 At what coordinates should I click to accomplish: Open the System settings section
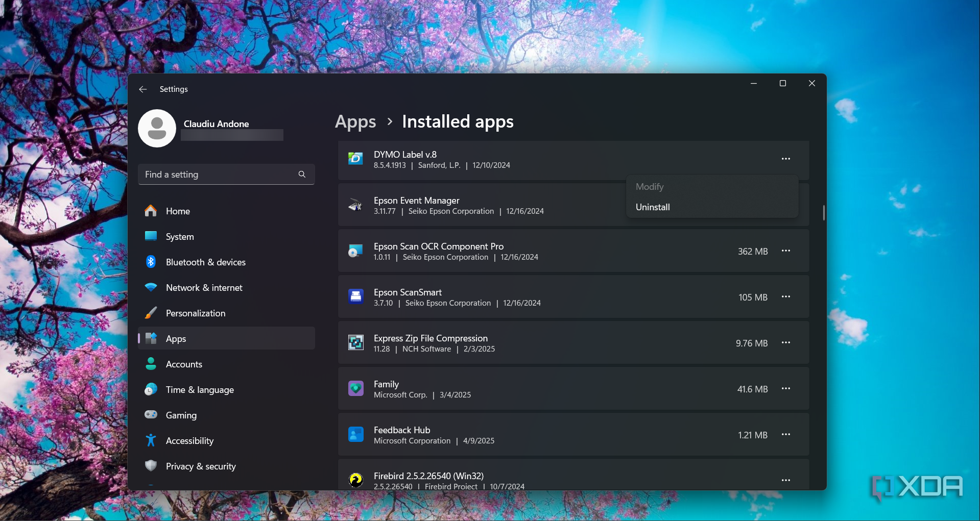(226, 237)
